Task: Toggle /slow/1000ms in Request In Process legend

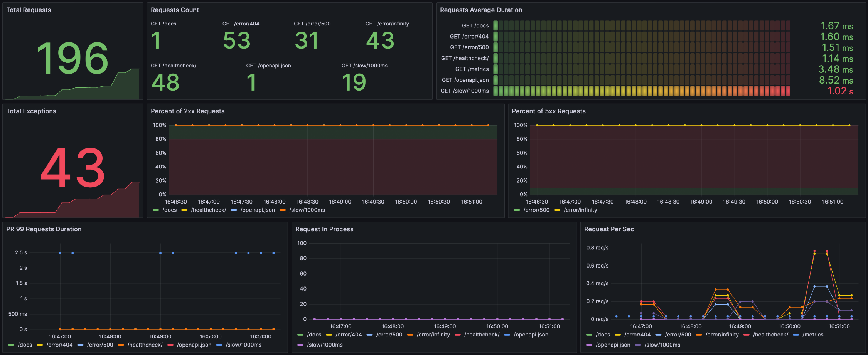Action: pos(325,345)
